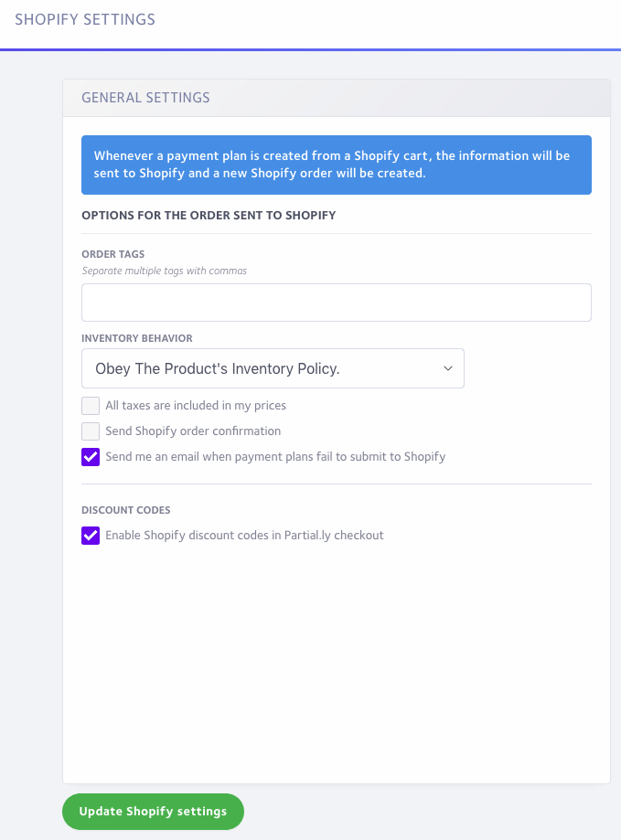Image resolution: width=621 pixels, height=840 pixels.
Task: Click the chevron arrow in the inventory policy select
Action: pos(448,368)
